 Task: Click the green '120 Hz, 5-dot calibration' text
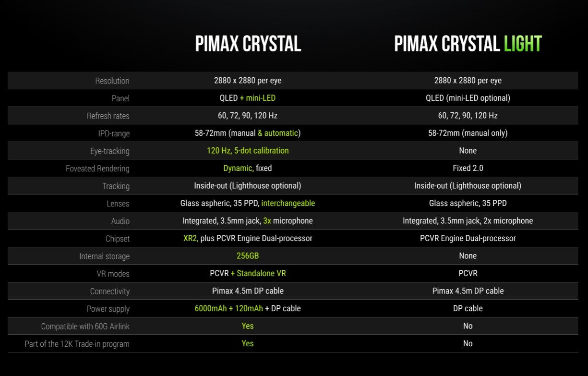tap(248, 151)
